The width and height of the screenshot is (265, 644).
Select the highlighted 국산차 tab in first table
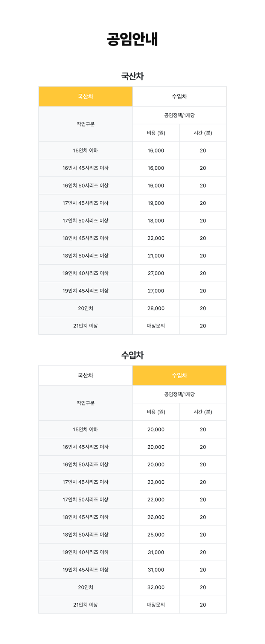85,96
